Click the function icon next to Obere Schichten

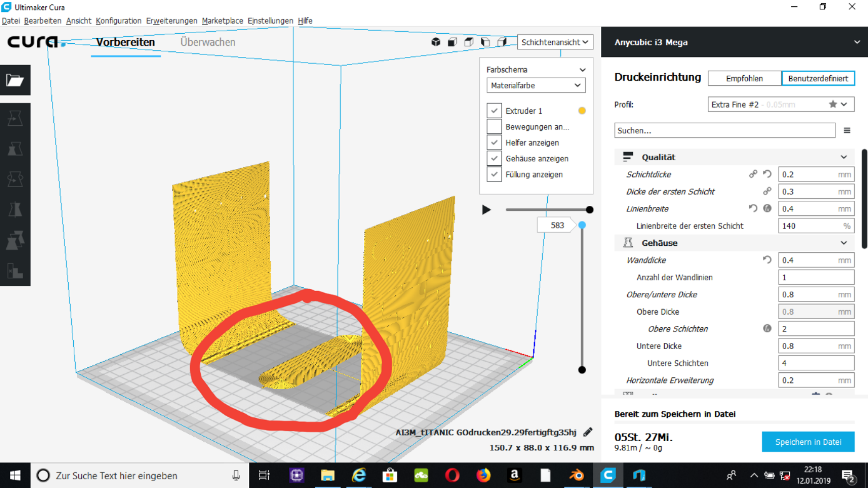point(767,329)
